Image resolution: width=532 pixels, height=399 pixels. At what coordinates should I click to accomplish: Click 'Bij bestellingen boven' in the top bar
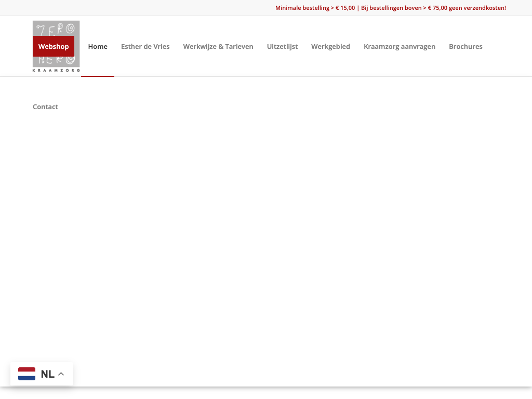(x=391, y=8)
